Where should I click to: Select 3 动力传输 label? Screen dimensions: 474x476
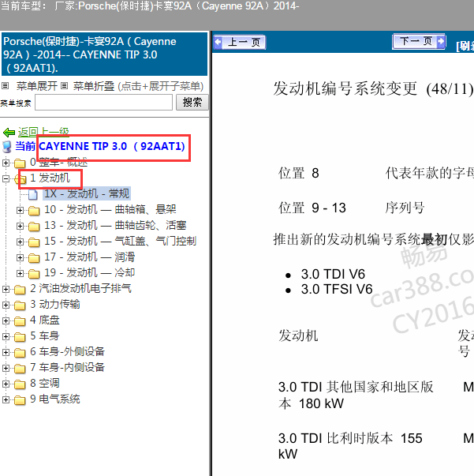pyautogui.click(x=55, y=304)
